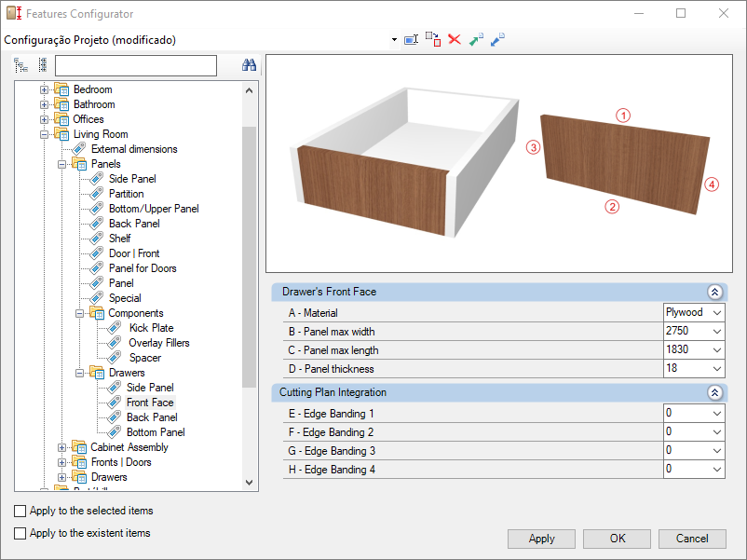Select Door | Front tree item

pos(134,253)
